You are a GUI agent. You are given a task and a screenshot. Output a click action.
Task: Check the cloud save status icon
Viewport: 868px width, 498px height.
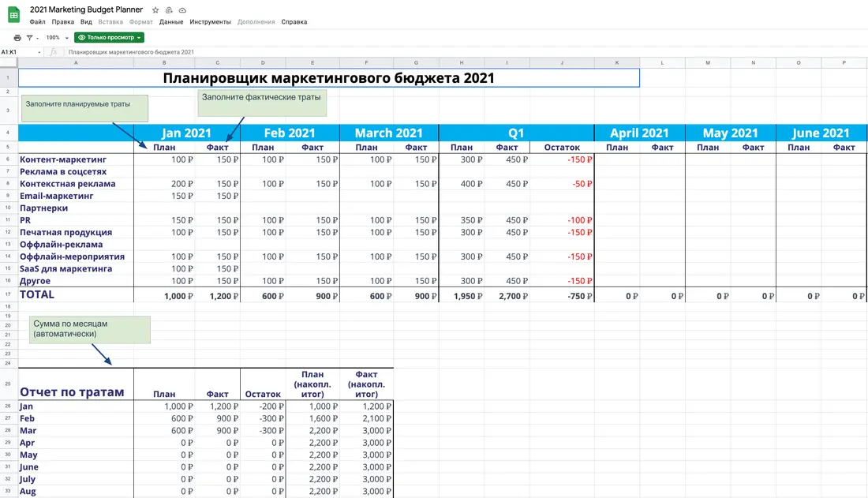coord(182,10)
